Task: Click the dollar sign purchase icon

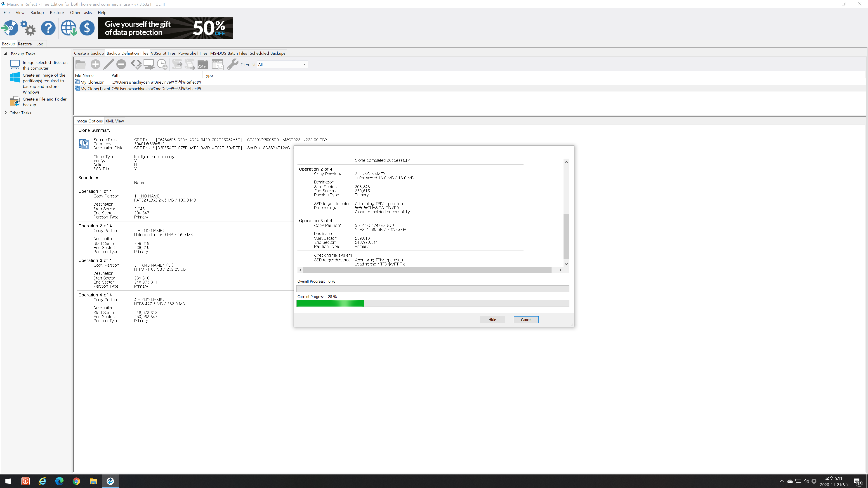Action: tap(87, 28)
